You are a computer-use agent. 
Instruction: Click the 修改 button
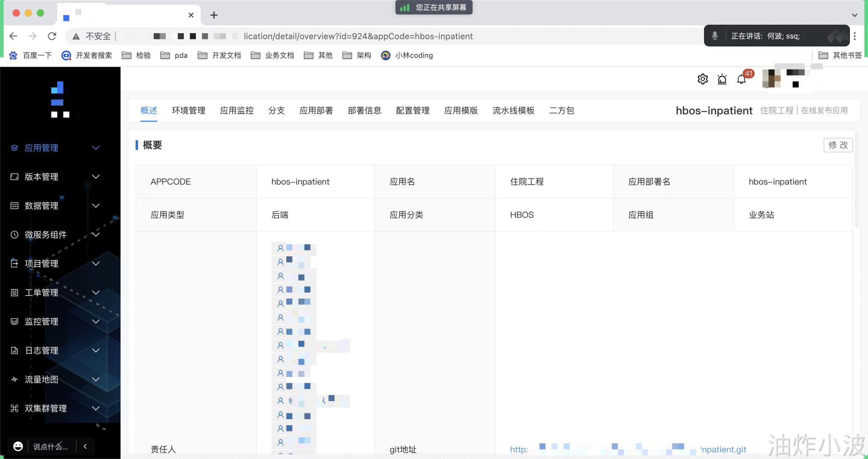(x=838, y=145)
